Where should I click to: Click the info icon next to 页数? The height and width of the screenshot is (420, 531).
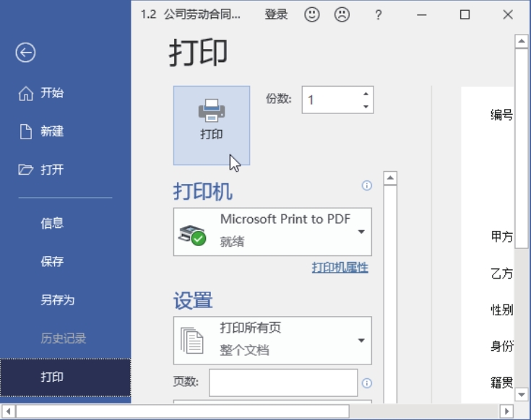367,382
